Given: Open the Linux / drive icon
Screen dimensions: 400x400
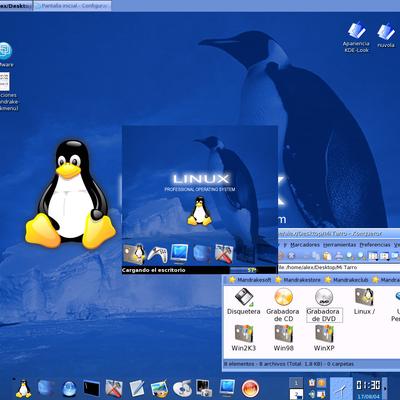Looking at the screenshot, I should pos(364,302).
